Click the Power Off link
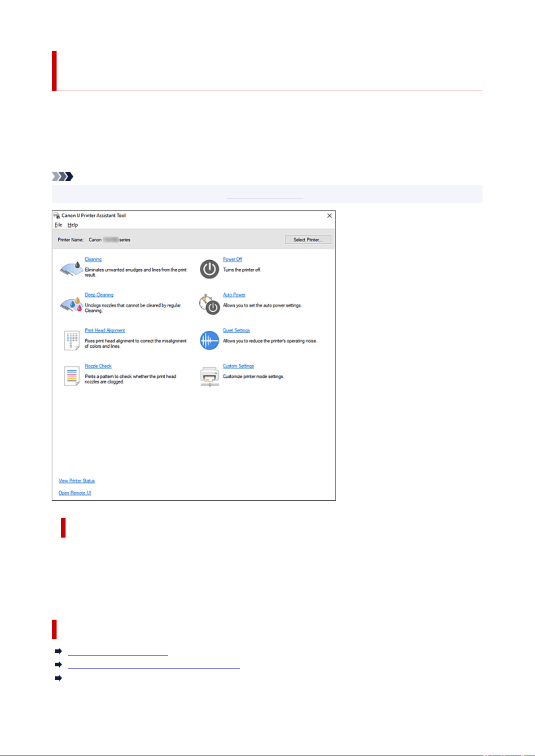 point(232,259)
